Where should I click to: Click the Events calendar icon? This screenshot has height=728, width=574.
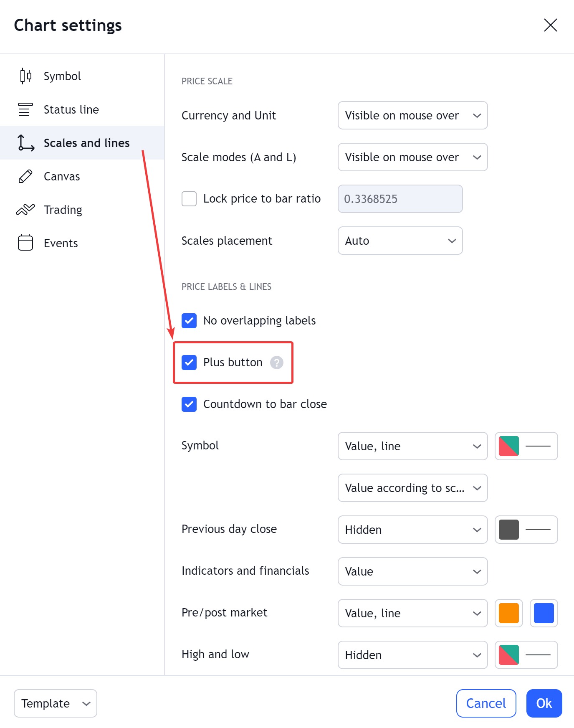[25, 243]
